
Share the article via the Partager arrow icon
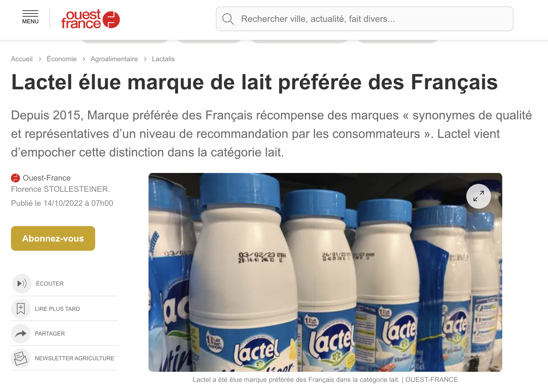[20, 333]
